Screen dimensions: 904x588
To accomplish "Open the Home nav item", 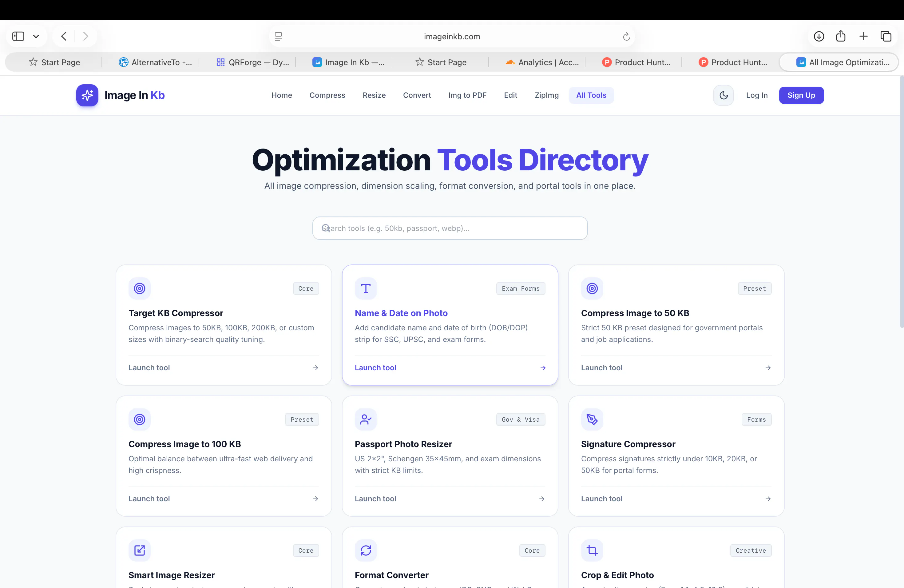I will click(x=281, y=95).
